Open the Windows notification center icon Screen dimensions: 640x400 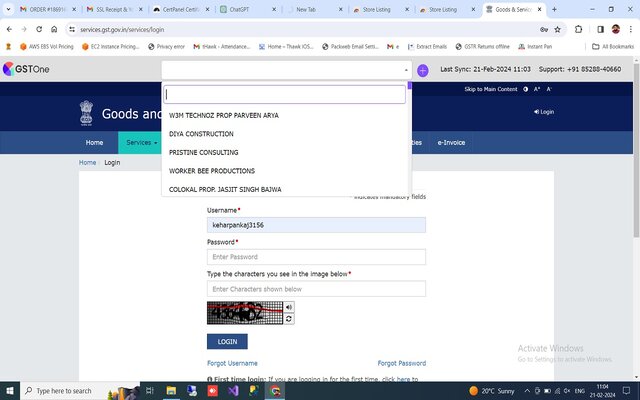pos(627,391)
